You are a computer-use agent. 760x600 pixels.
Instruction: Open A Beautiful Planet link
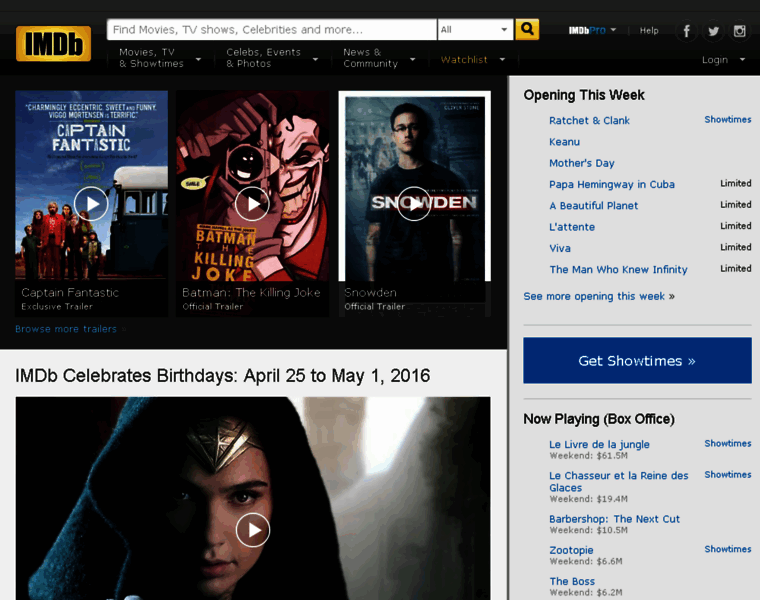tap(593, 206)
